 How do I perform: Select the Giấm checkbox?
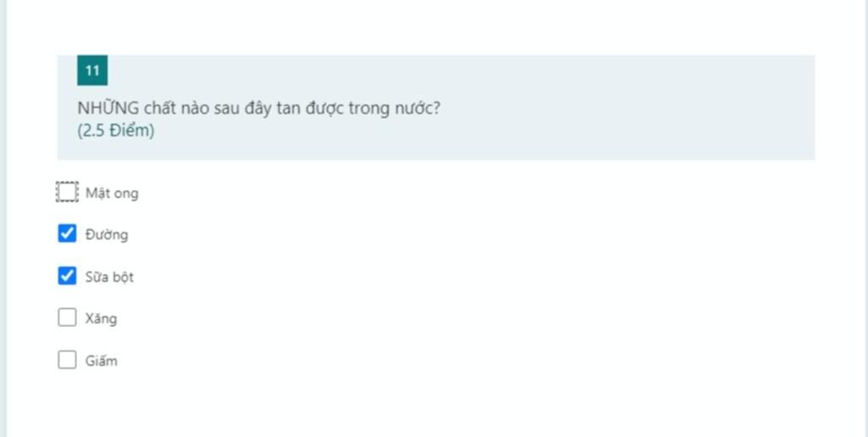67,360
